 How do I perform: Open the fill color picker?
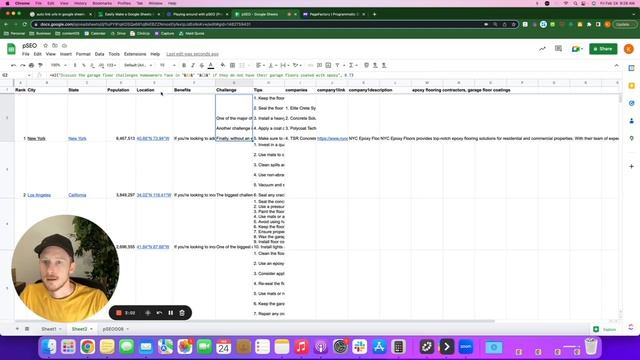(223, 65)
